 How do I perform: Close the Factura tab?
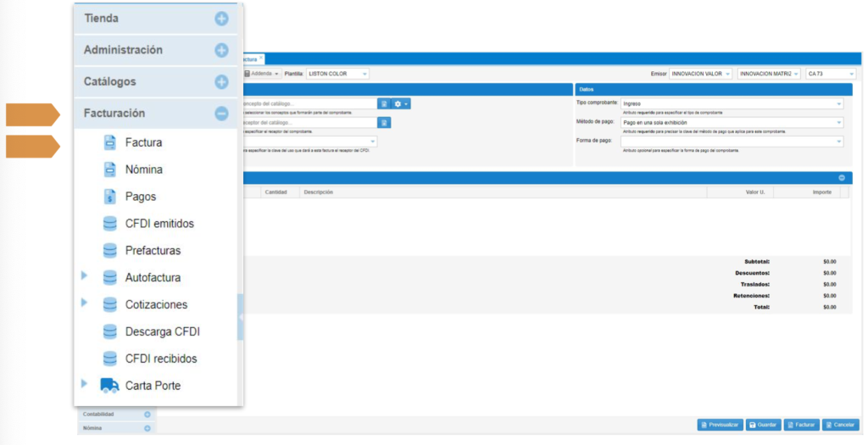(261, 58)
